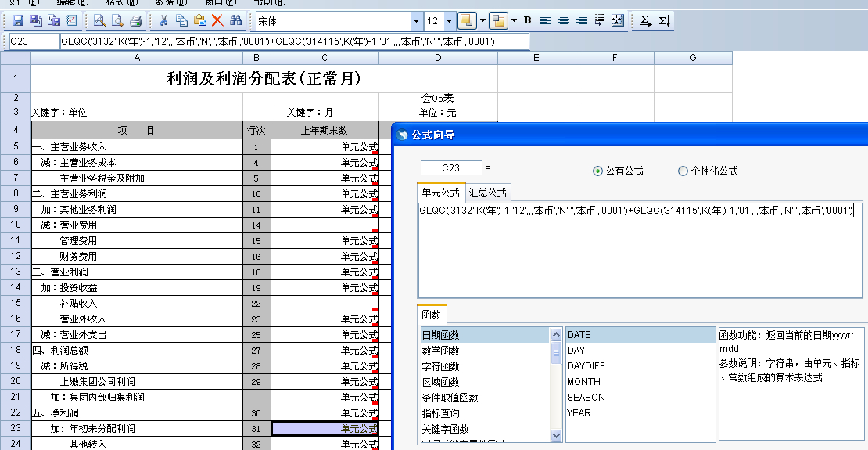Image resolution: width=868 pixels, height=450 pixels.
Task: Click the sum-to-right sigma icon
Action: [645, 21]
